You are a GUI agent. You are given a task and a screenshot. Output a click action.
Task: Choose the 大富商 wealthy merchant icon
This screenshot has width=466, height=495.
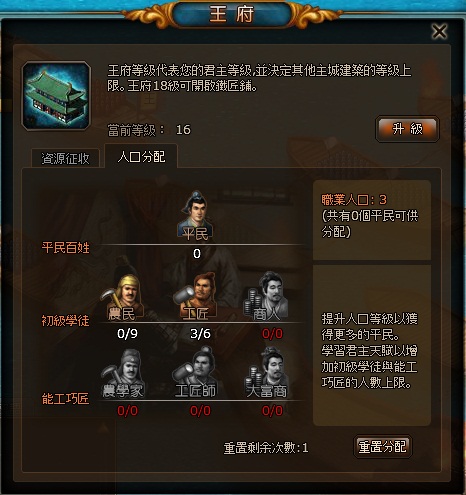coord(267,373)
